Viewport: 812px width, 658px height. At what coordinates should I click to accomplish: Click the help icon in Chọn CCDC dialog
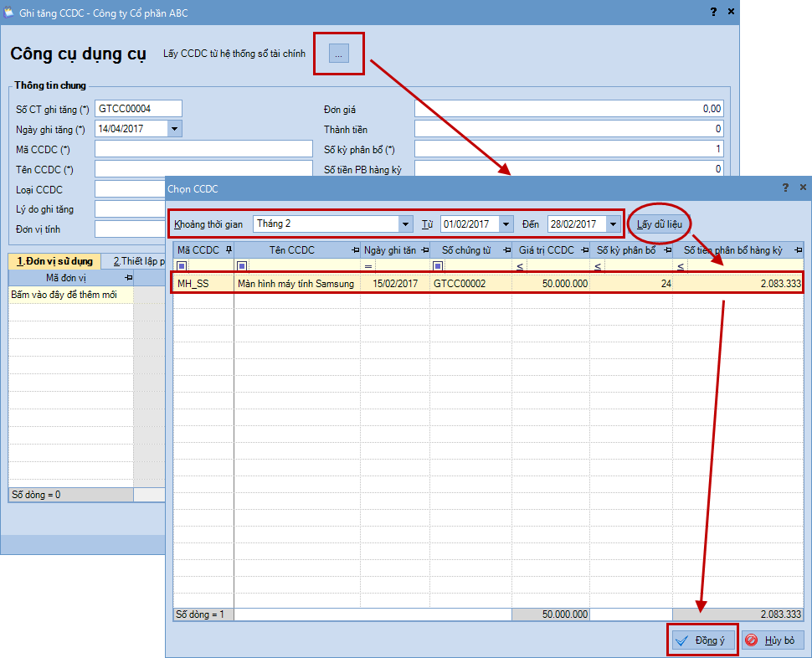784,188
